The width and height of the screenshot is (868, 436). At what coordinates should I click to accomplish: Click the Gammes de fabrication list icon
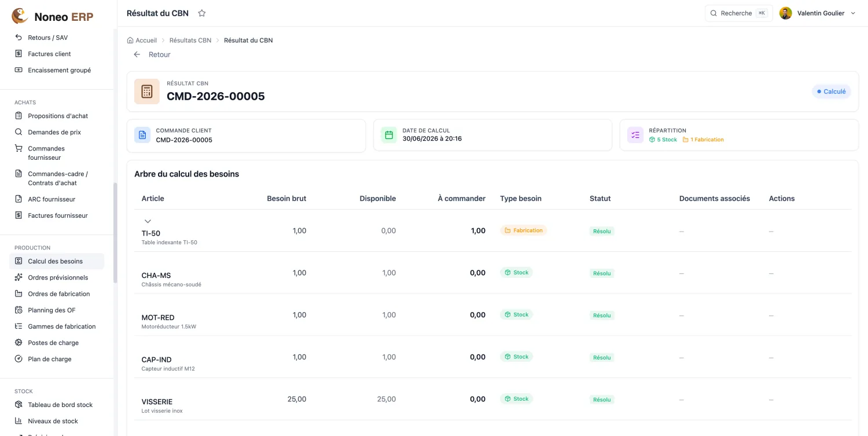point(19,326)
